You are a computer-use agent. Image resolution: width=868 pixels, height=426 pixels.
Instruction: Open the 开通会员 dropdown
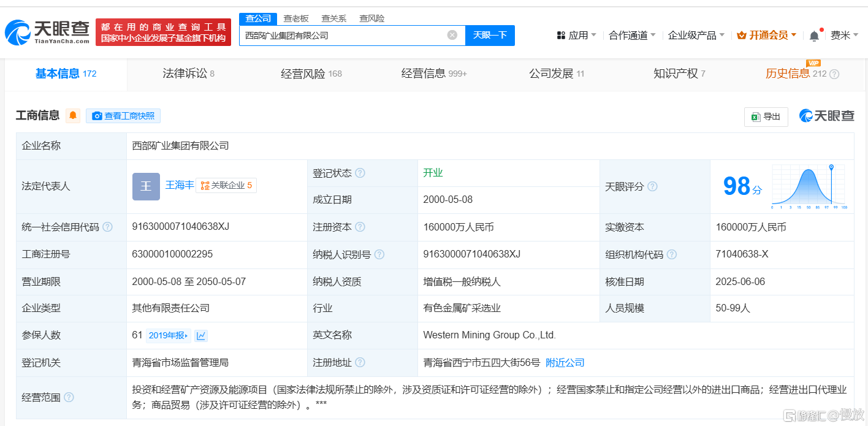(766, 36)
